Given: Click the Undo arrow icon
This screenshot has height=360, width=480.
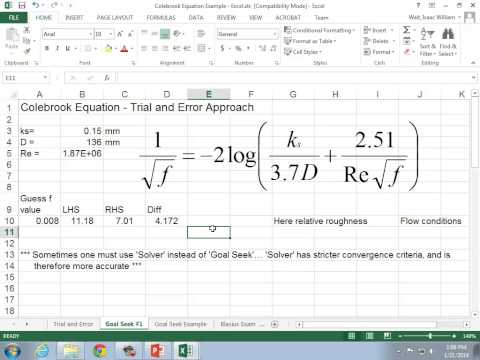Looking at the screenshot, I should pos(36,5).
